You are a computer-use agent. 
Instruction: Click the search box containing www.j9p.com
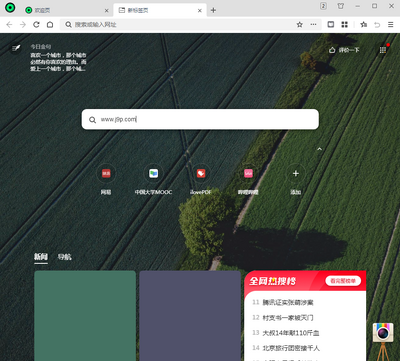click(x=200, y=119)
